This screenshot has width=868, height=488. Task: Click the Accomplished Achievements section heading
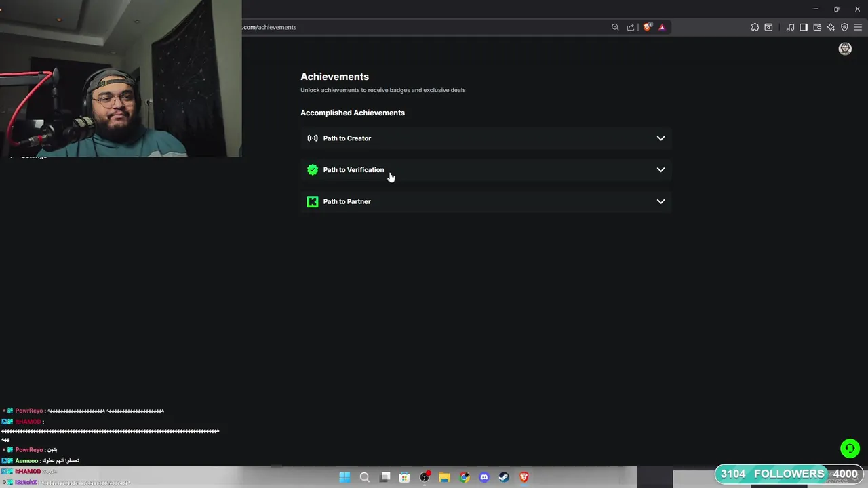[x=353, y=113]
